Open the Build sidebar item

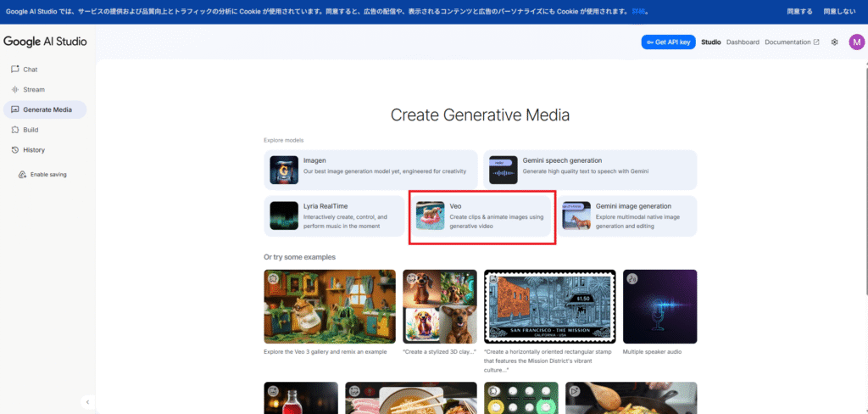[x=45, y=130]
